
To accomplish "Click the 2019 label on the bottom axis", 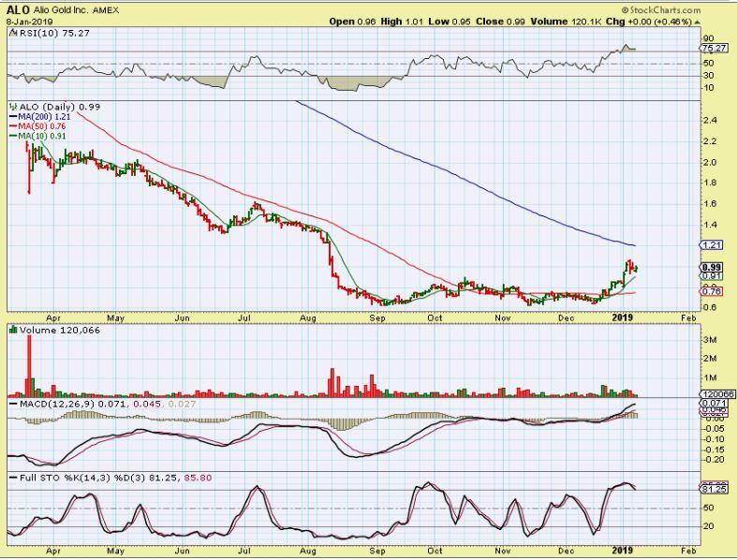I will (x=623, y=551).
